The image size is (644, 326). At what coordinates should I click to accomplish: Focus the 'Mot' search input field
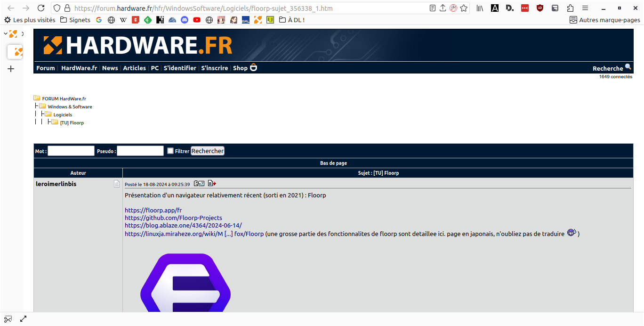(x=71, y=151)
